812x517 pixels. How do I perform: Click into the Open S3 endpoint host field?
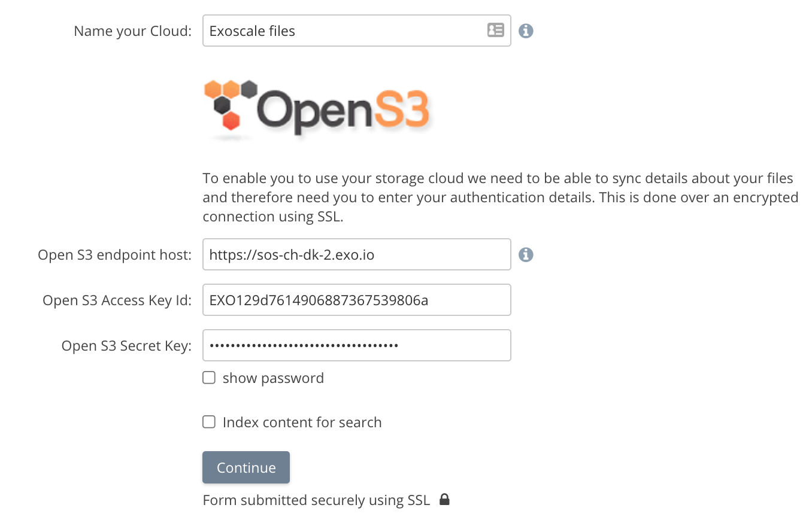[x=356, y=255]
